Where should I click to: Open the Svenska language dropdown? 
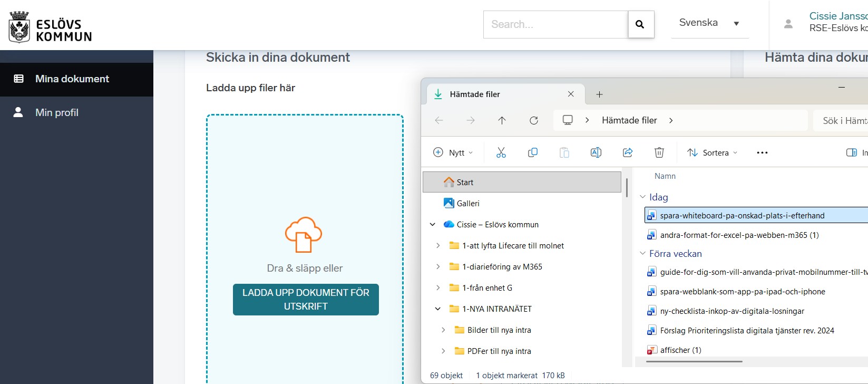[x=709, y=23]
